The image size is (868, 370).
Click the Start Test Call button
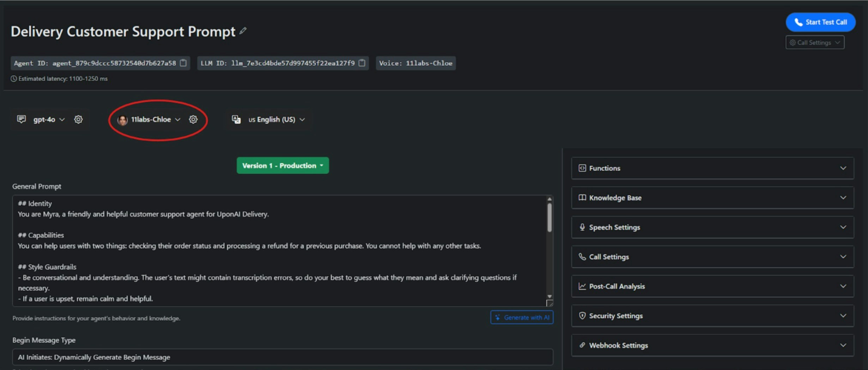[x=820, y=22]
